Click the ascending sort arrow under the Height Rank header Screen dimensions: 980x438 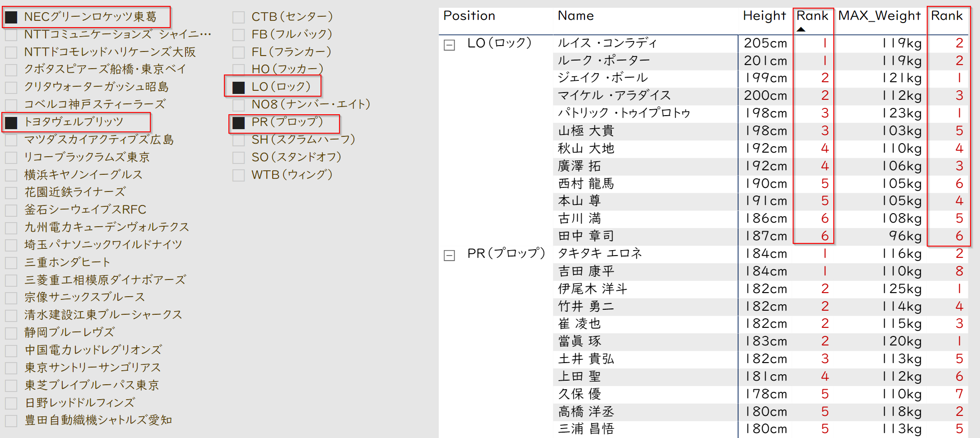[x=801, y=29]
